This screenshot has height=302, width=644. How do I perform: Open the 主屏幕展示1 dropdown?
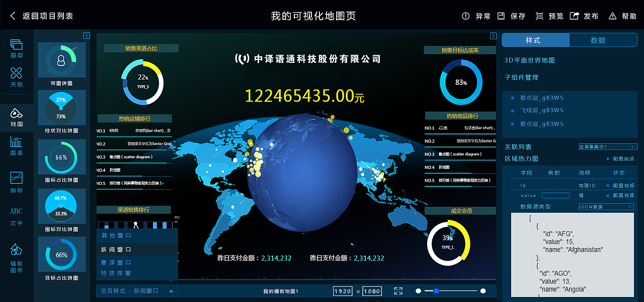(x=607, y=147)
